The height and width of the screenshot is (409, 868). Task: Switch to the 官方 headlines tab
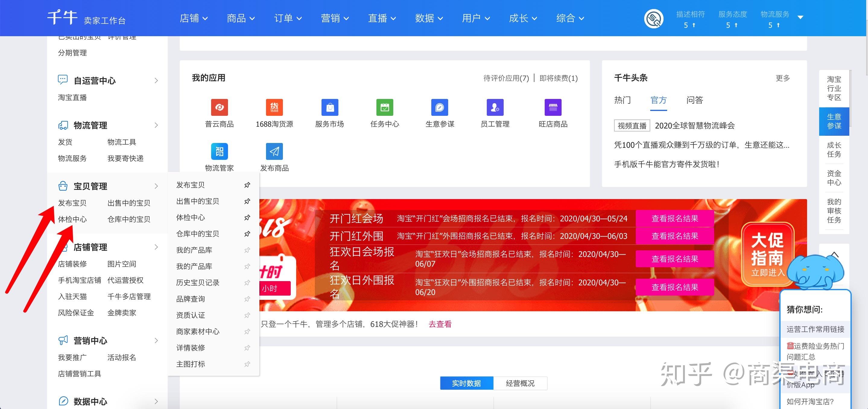[658, 100]
